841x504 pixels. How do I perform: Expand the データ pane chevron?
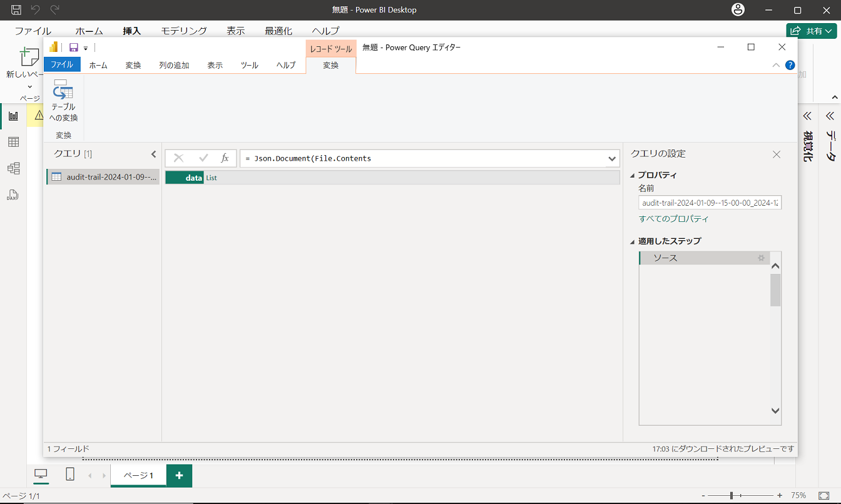830,116
